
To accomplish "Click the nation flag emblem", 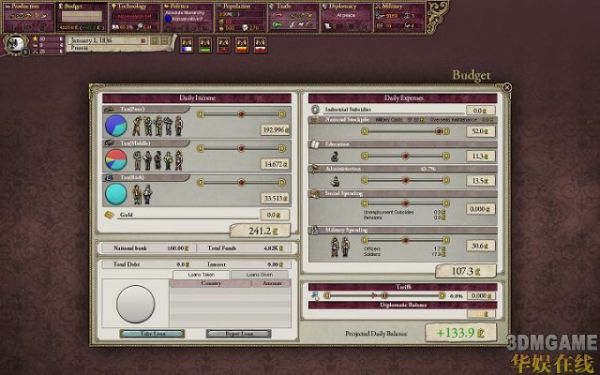I will [16, 44].
